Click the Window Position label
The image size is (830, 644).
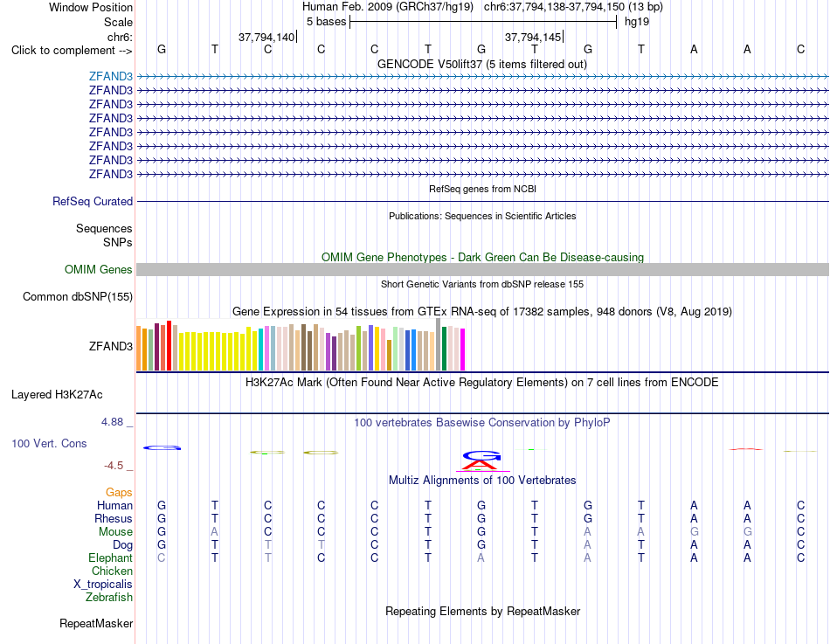[91, 7]
